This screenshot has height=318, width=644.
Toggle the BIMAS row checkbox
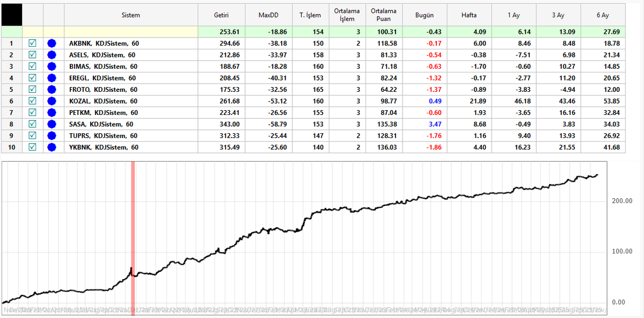(32, 66)
